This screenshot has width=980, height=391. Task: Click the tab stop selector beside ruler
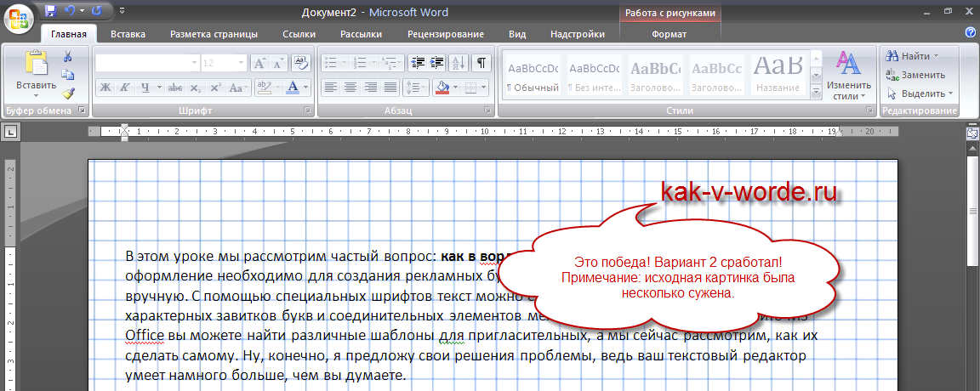(x=10, y=132)
